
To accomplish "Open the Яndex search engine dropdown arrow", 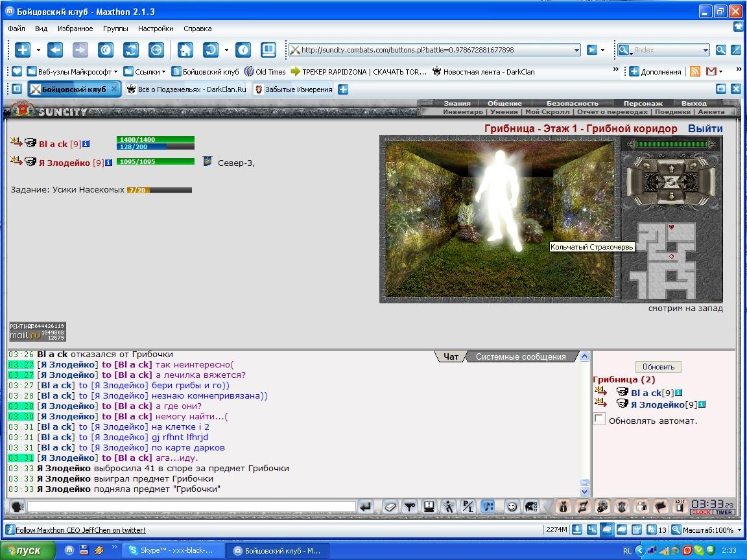I will pos(706,50).
